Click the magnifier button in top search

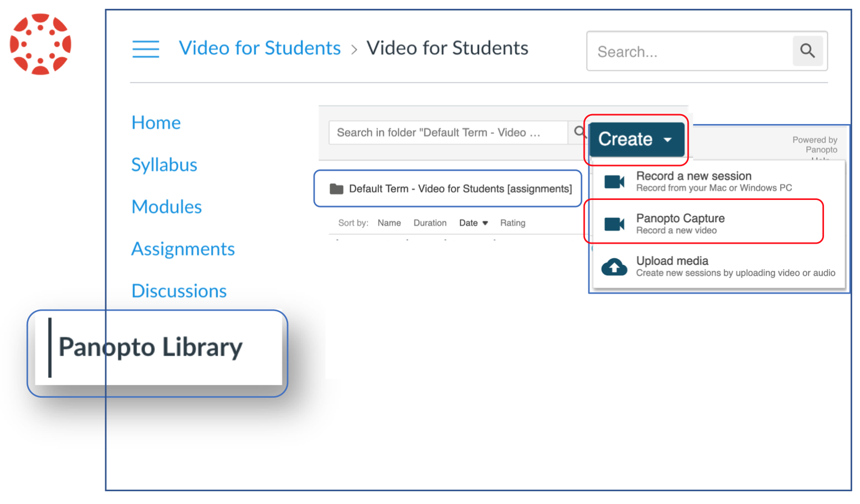coord(807,51)
